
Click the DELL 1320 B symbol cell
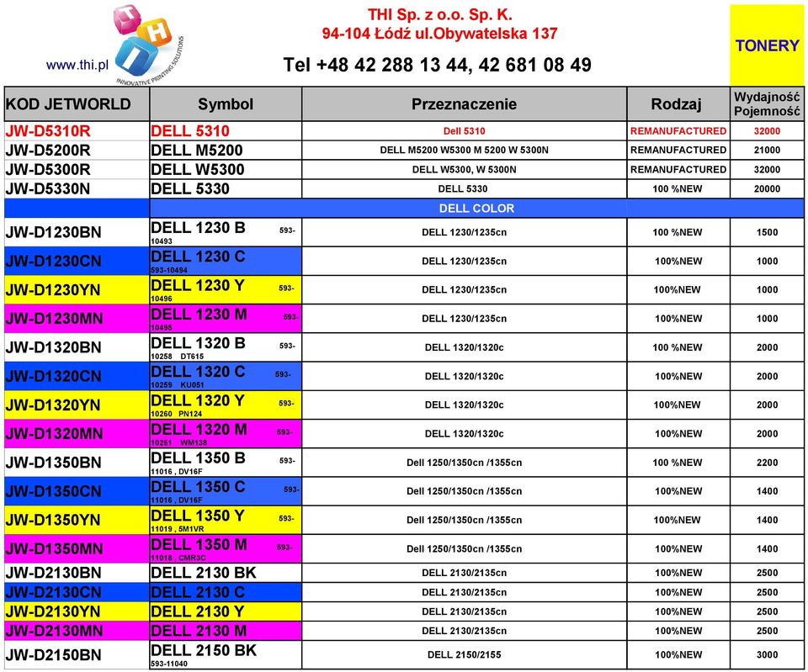coord(226,347)
